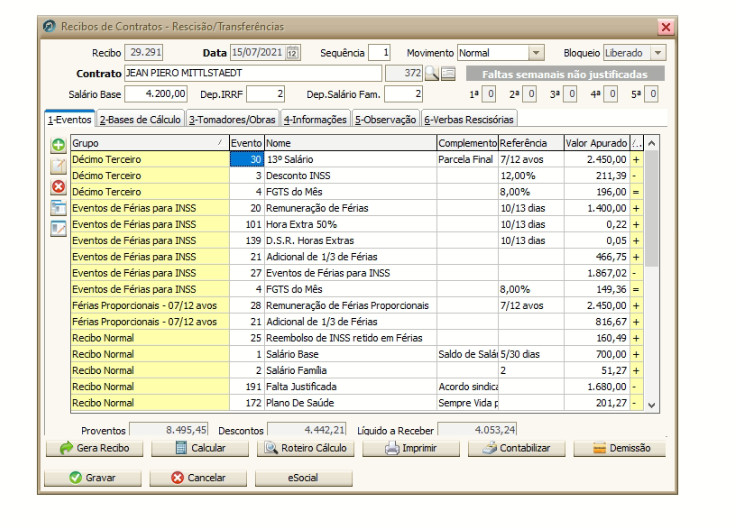Click the Calcular button
Viewport: 737px width, 529px height.
[x=200, y=448]
